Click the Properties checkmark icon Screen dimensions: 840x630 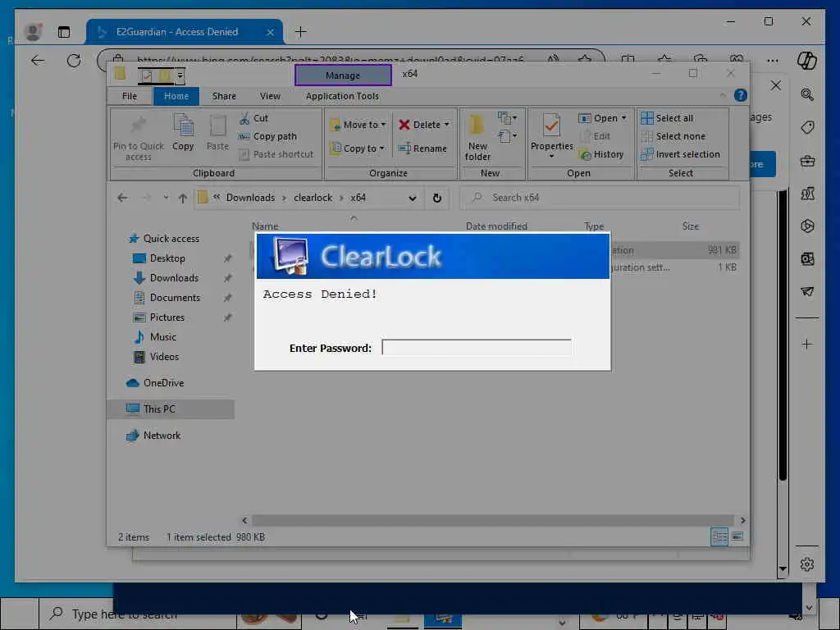pos(551,126)
